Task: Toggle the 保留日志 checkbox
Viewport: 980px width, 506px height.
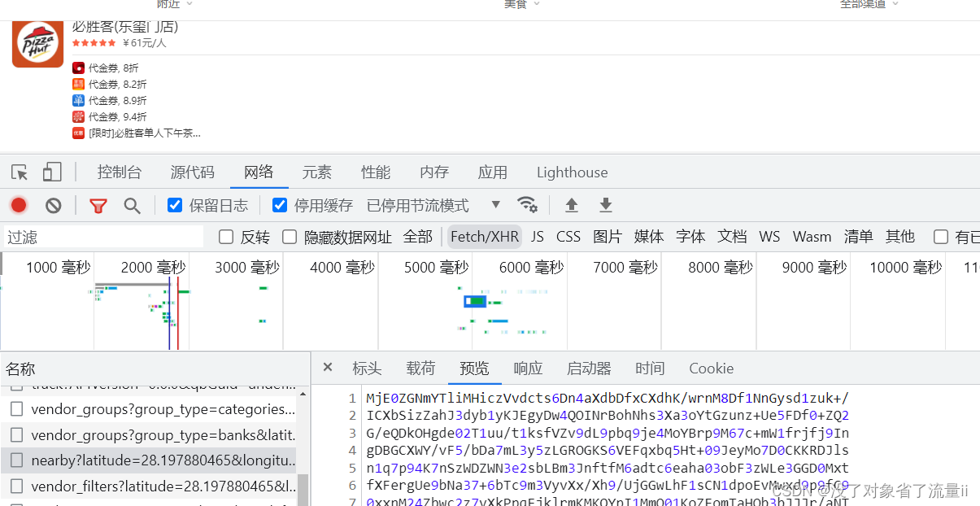Action: (175, 205)
